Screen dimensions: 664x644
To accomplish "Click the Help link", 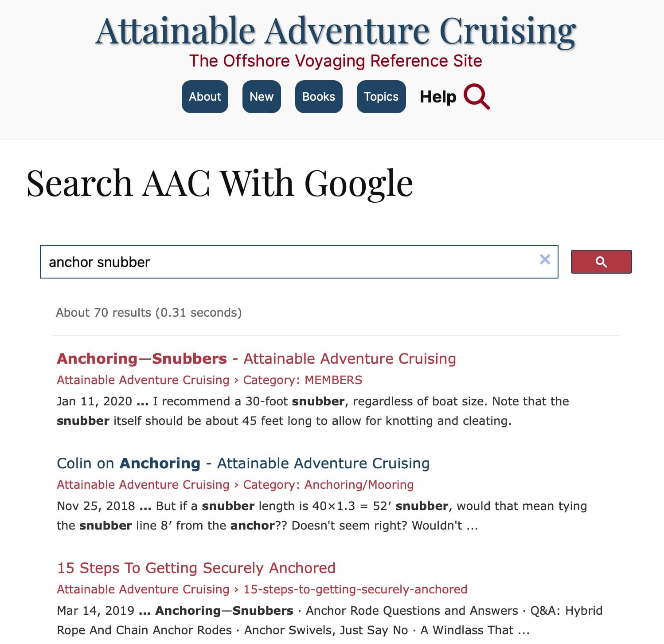I will [x=437, y=97].
